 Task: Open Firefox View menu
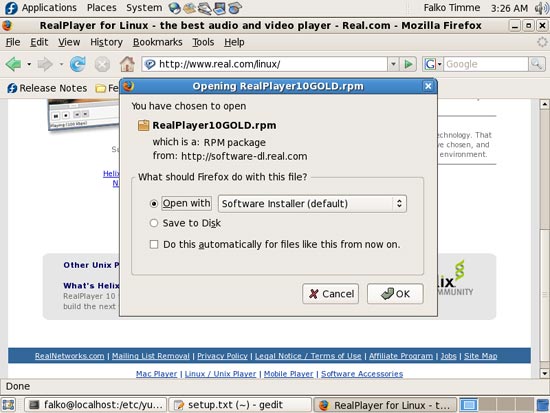[x=69, y=42]
